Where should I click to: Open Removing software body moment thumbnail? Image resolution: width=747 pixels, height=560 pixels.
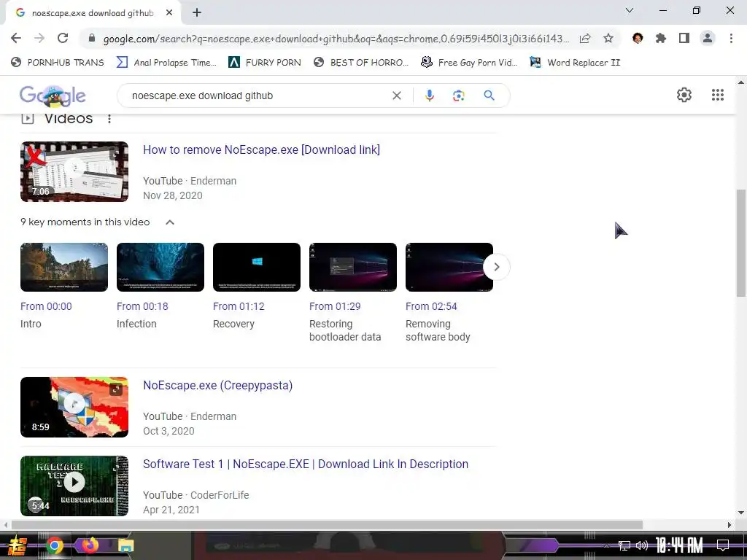449,267
